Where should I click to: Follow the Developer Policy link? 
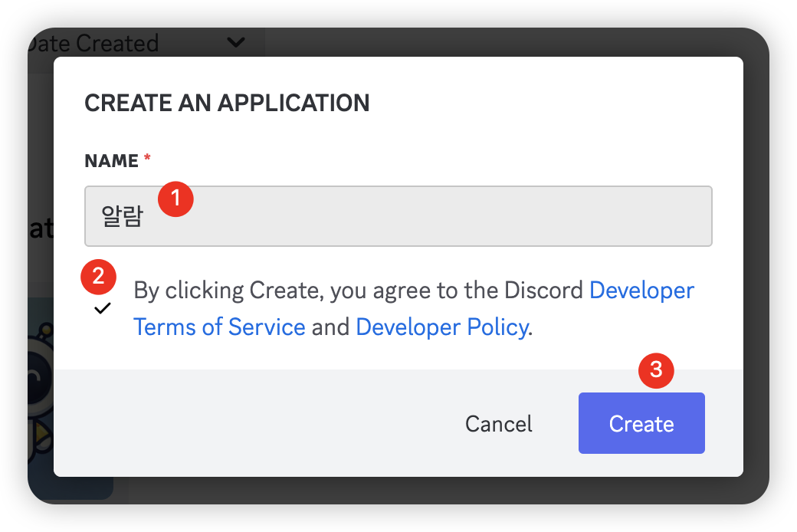tap(442, 327)
